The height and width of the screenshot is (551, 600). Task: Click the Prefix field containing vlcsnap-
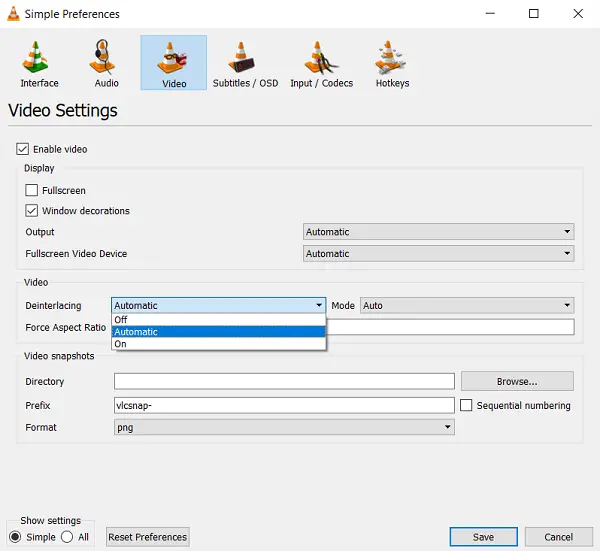pos(284,405)
